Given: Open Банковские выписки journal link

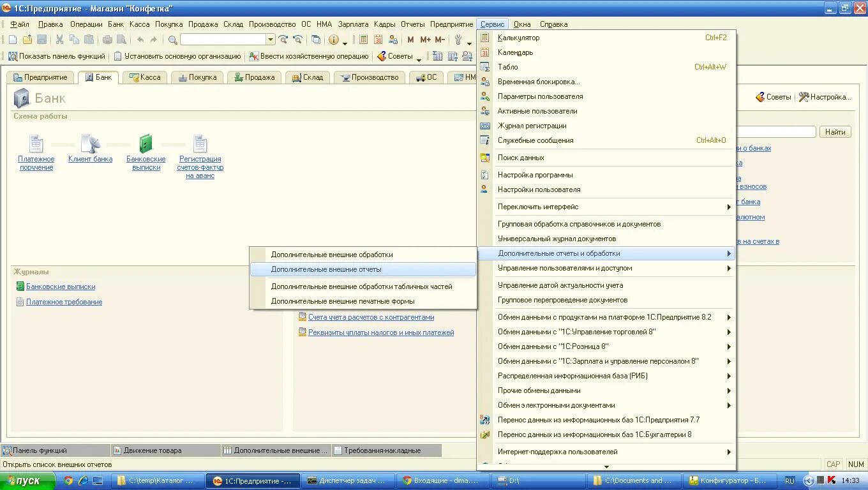Looking at the screenshot, I should (x=61, y=287).
